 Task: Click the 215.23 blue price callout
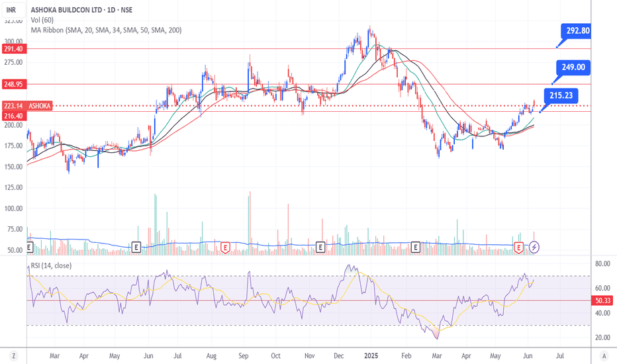pos(561,95)
